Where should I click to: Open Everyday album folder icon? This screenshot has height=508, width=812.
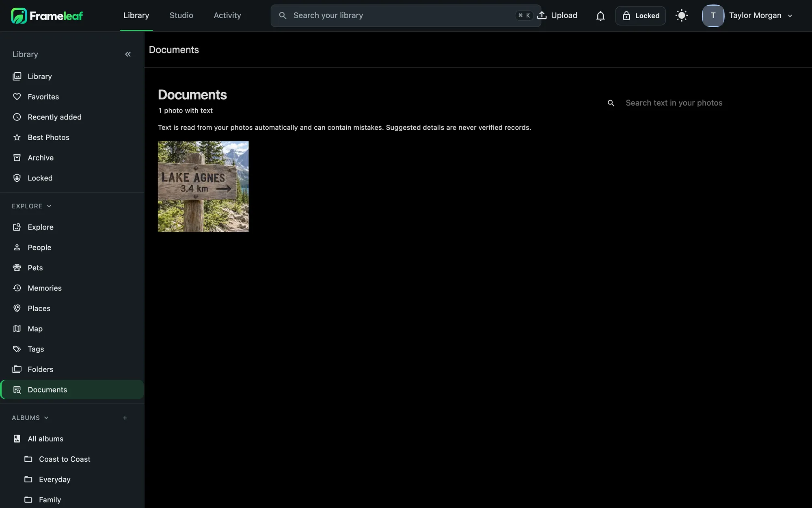click(28, 480)
